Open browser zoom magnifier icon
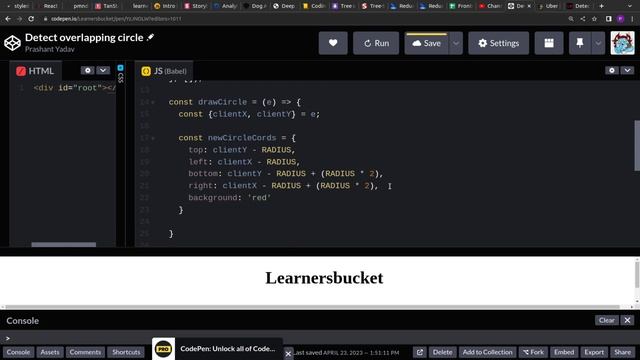 click(571, 19)
